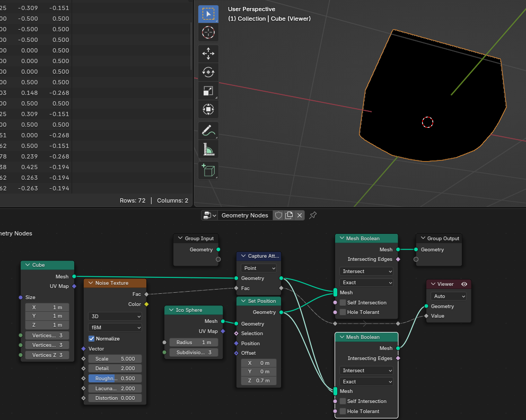This screenshot has height=420, width=526.
Task: Click the Distortion field in Noise Texture
Action: click(x=115, y=398)
